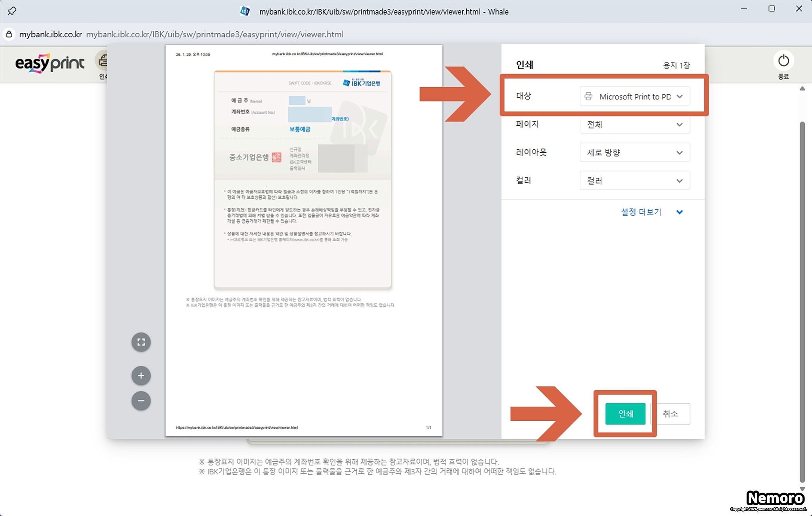Click the easyprint printer toolbar icon
Screen dimensions: 812x516
[x=102, y=61]
